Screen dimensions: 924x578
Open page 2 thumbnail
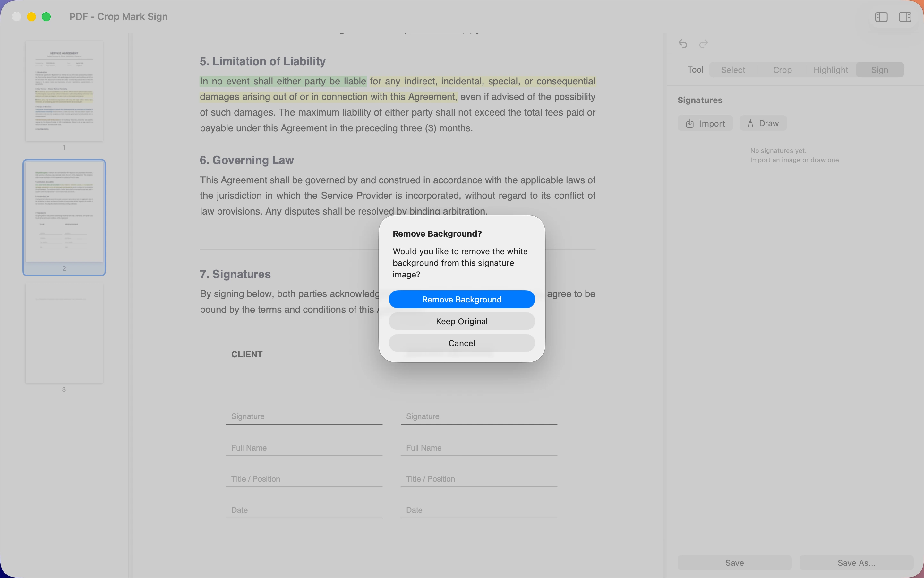coord(64,212)
